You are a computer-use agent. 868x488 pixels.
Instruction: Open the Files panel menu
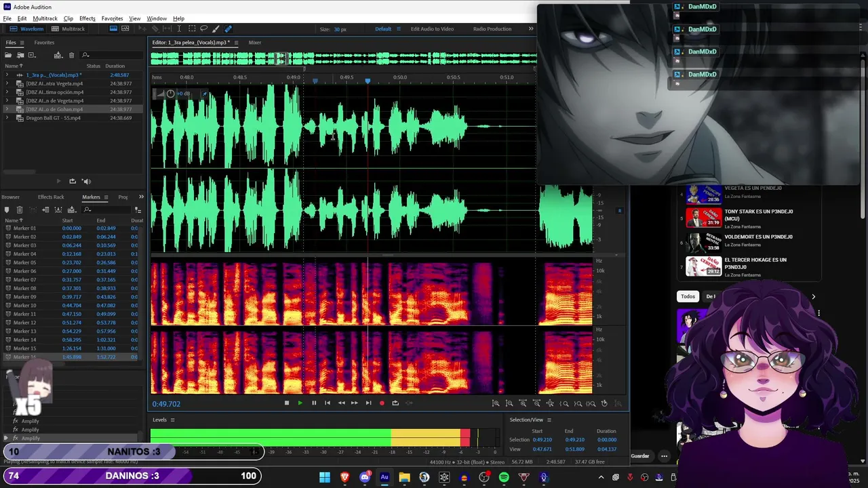click(x=22, y=43)
